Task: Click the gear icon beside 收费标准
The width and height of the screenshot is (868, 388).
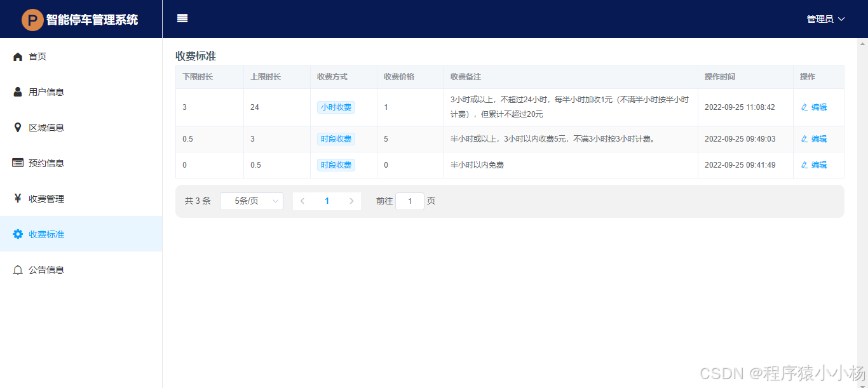Action: click(x=18, y=234)
